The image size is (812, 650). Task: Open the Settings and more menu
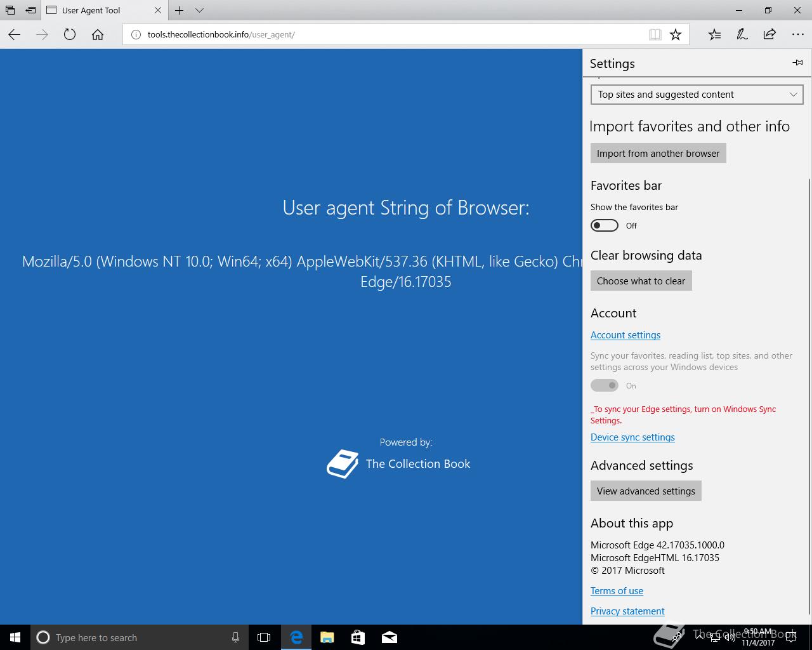pyautogui.click(x=797, y=34)
